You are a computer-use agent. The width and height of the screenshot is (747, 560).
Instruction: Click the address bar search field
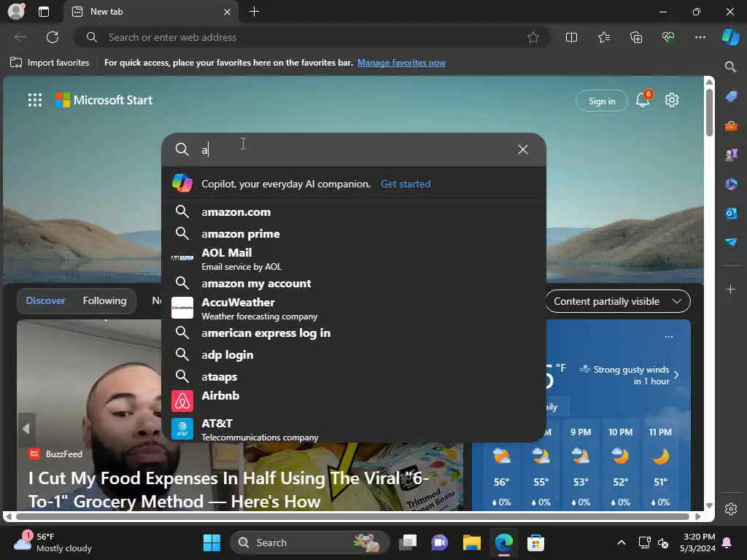pyautogui.click(x=312, y=37)
